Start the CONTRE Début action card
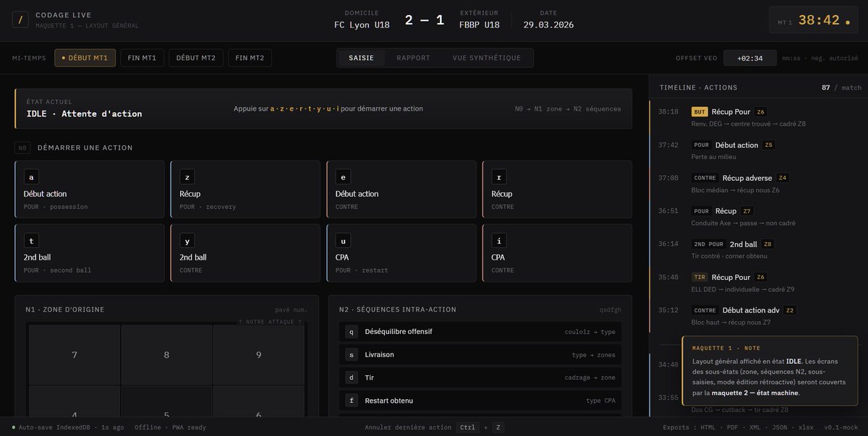This screenshot has height=436, width=868. [x=401, y=189]
